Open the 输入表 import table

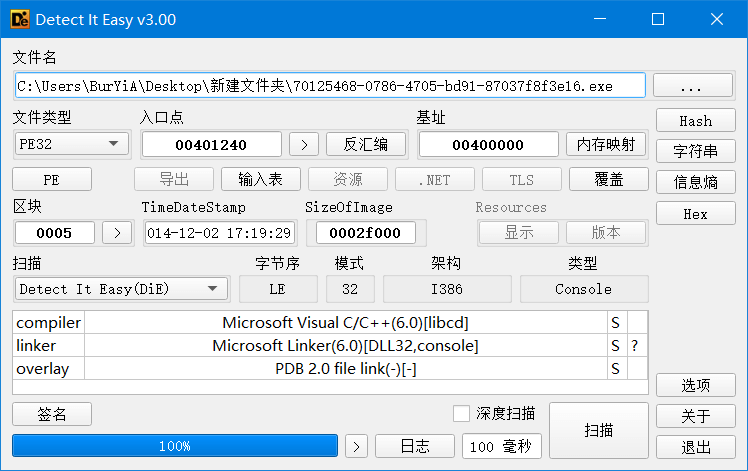pyautogui.click(x=260, y=179)
